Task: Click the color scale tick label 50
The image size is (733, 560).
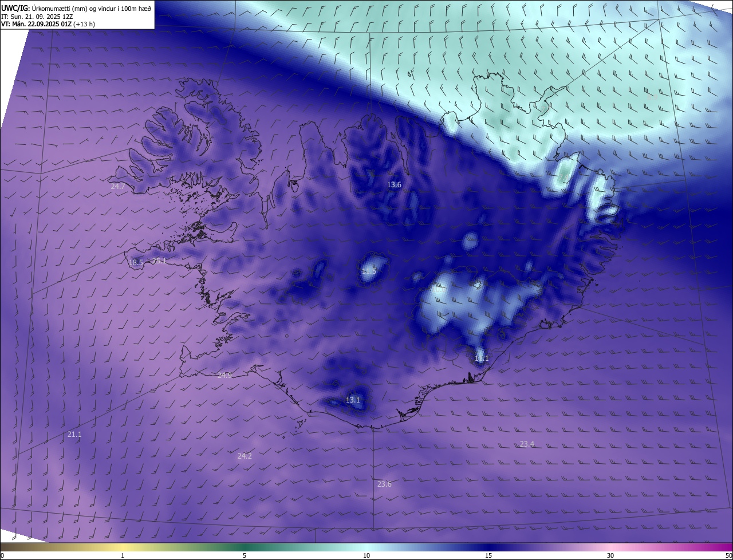Action: [728, 556]
